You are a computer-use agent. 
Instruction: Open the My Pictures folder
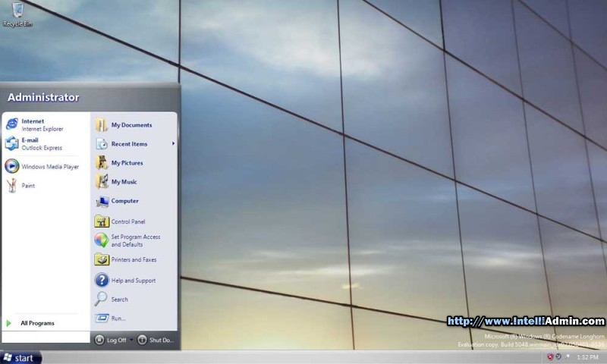click(x=134, y=163)
